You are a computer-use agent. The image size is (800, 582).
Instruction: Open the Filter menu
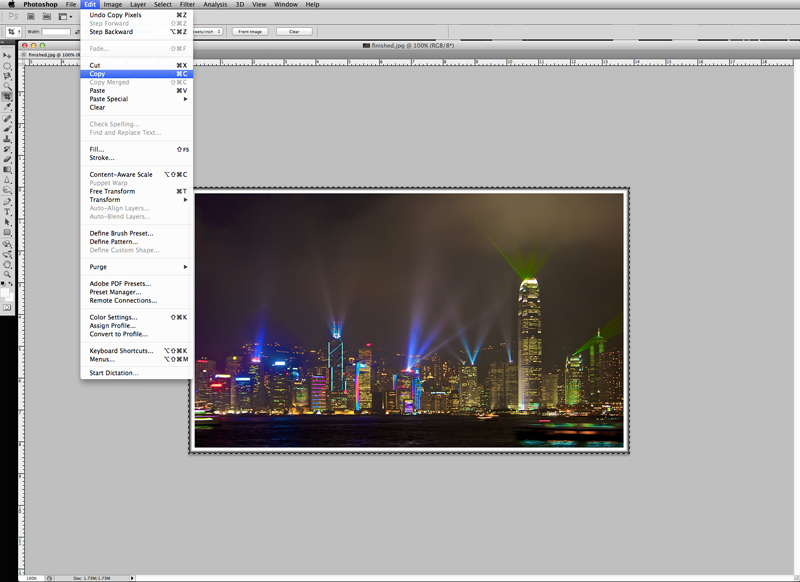tap(187, 4)
